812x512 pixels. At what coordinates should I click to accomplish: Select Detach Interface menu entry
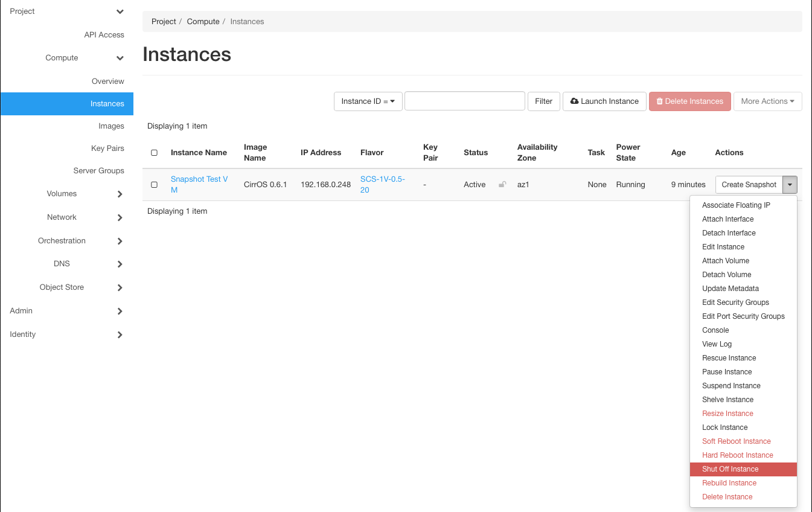(743, 233)
